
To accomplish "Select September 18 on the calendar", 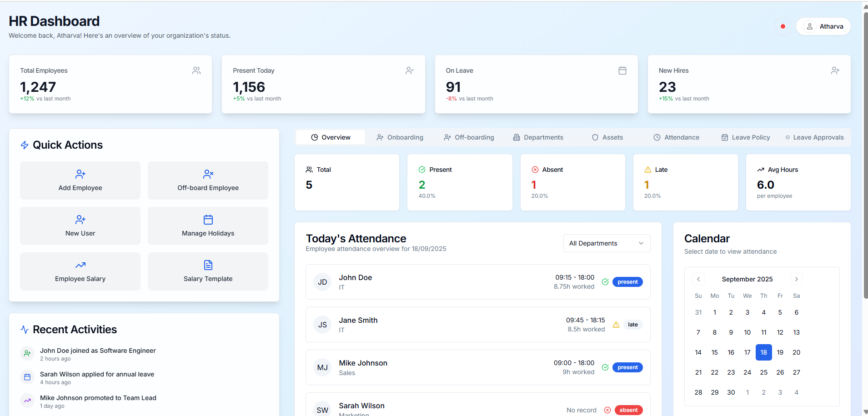I will pyautogui.click(x=763, y=352).
